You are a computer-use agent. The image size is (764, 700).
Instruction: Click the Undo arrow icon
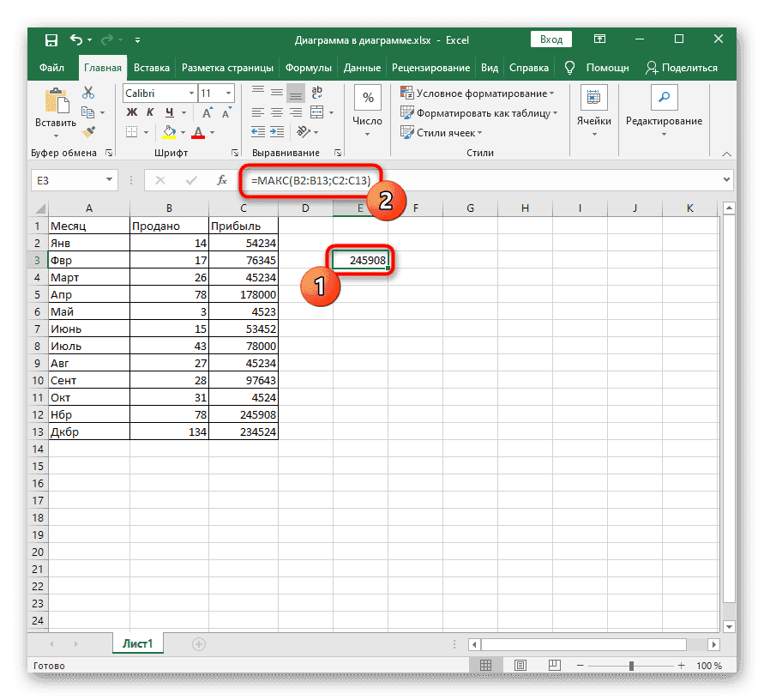tap(76, 40)
